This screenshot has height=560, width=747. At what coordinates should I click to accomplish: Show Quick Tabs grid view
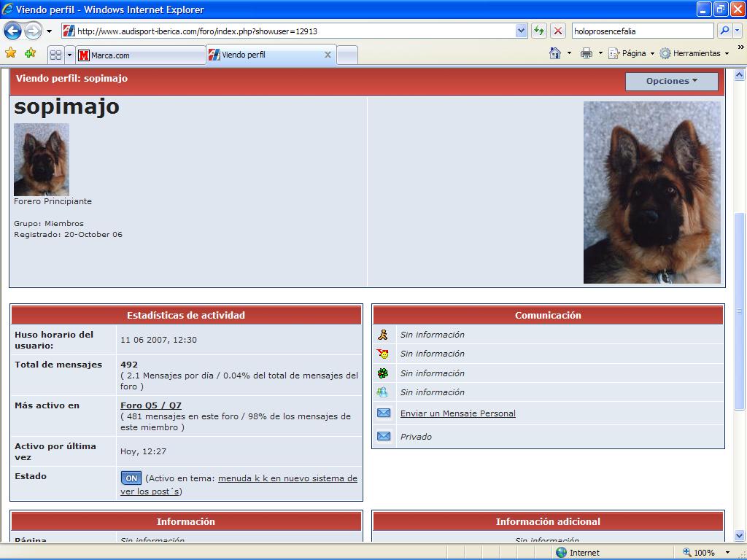[x=55, y=55]
